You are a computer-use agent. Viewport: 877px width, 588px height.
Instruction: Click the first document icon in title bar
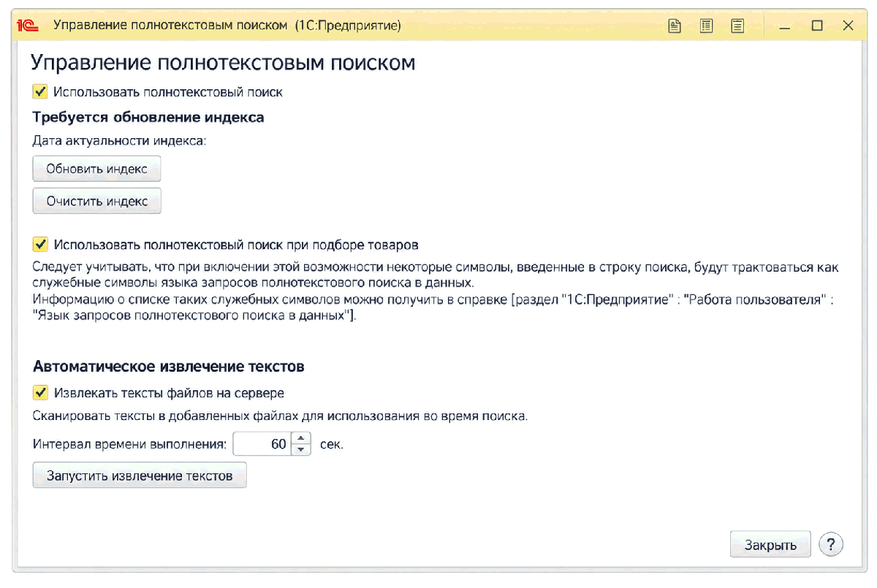click(x=675, y=26)
